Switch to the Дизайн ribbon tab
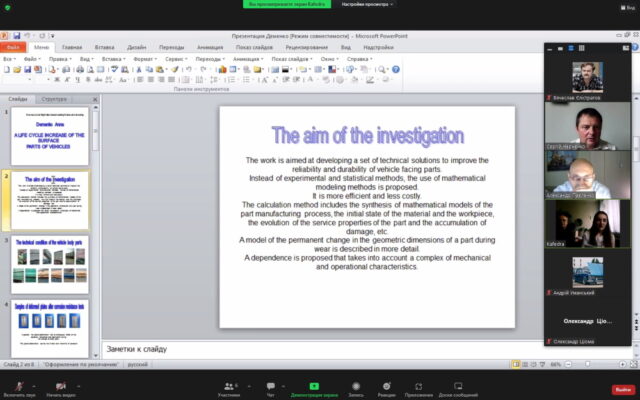Viewport: 640px width, 400px height. click(137, 47)
